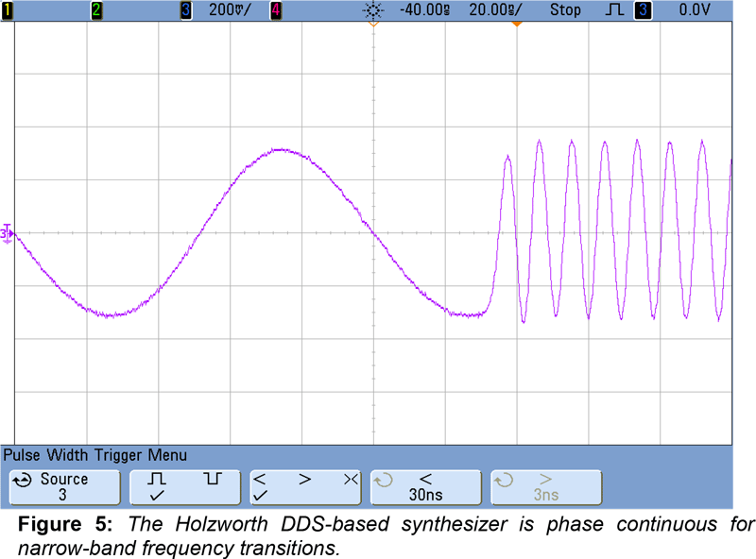
Task: Click channel 3 ground level marker on left
Action: point(7,232)
